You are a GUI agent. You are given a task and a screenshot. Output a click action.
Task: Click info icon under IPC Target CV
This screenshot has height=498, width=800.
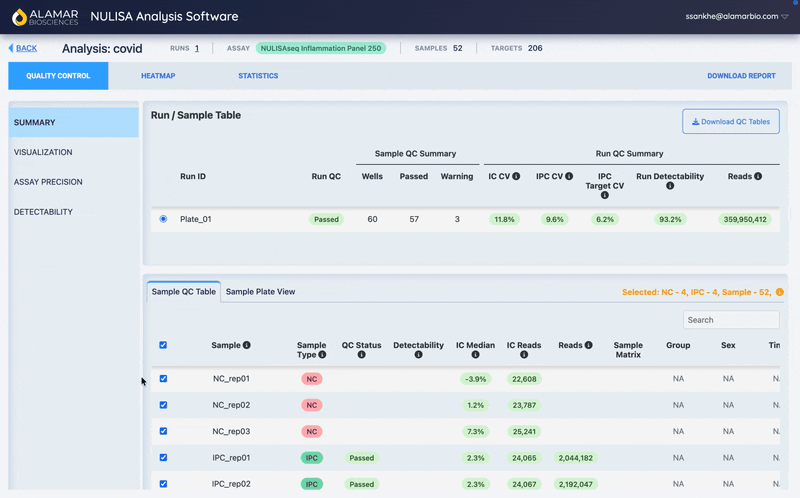(x=604, y=196)
